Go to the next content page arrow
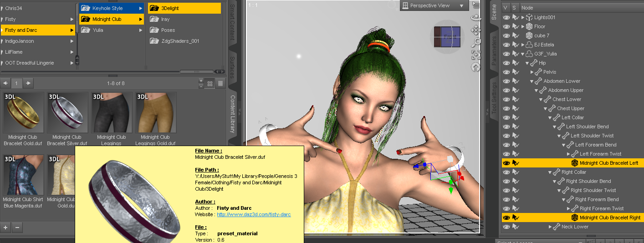Screen dimensions: 644x243 pyautogui.click(x=28, y=83)
